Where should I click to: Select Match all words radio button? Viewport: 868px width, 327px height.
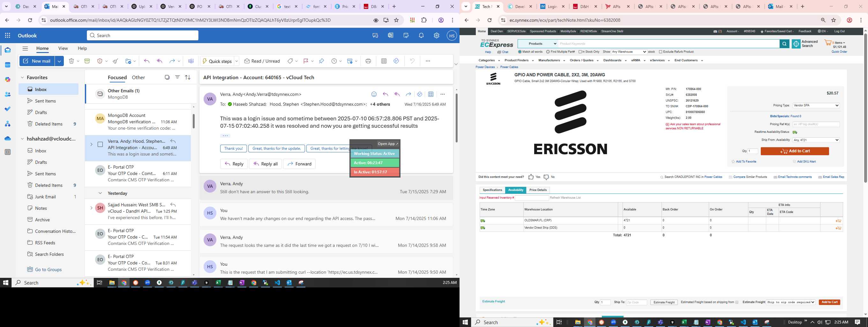(520, 52)
